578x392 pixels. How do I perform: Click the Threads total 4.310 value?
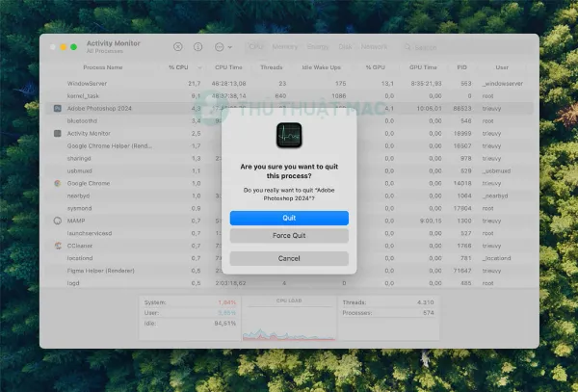(x=426, y=302)
